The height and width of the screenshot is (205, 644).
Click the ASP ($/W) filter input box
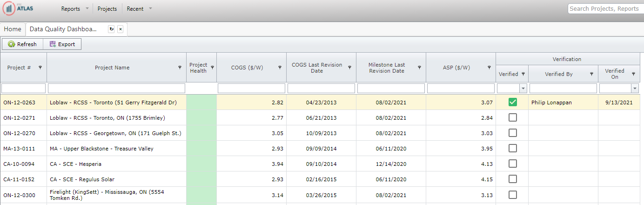click(x=461, y=89)
